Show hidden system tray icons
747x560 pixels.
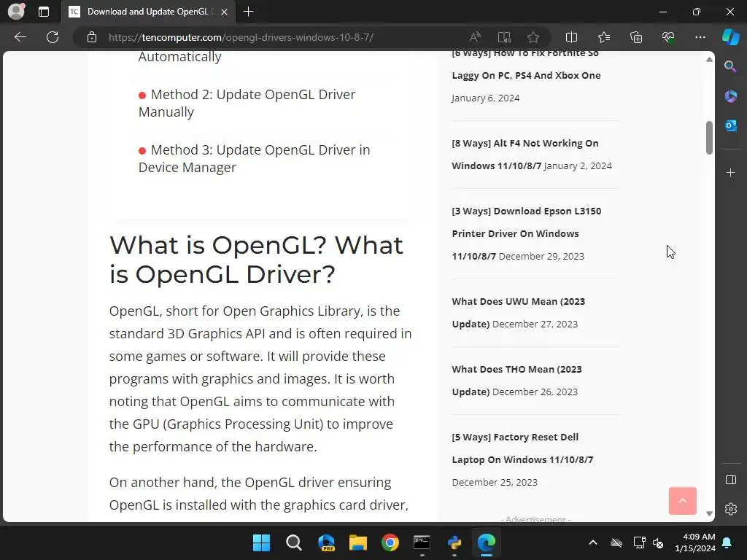[x=592, y=542]
